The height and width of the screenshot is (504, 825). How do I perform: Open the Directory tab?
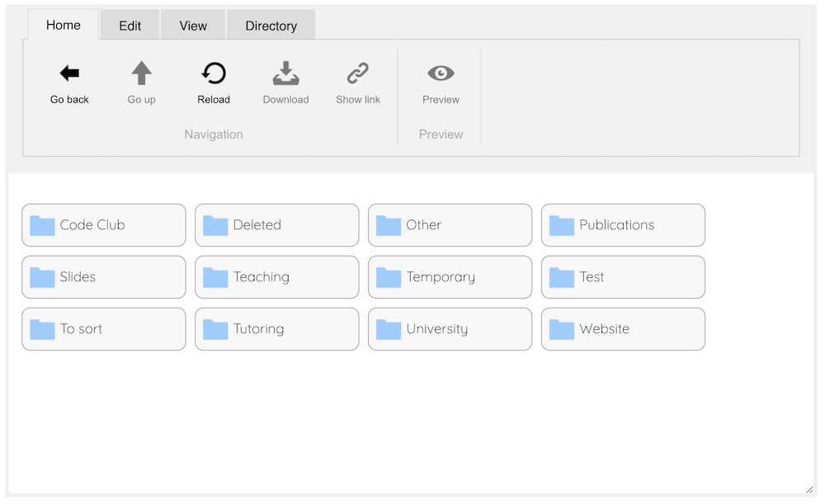pyautogui.click(x=271, y=26)
